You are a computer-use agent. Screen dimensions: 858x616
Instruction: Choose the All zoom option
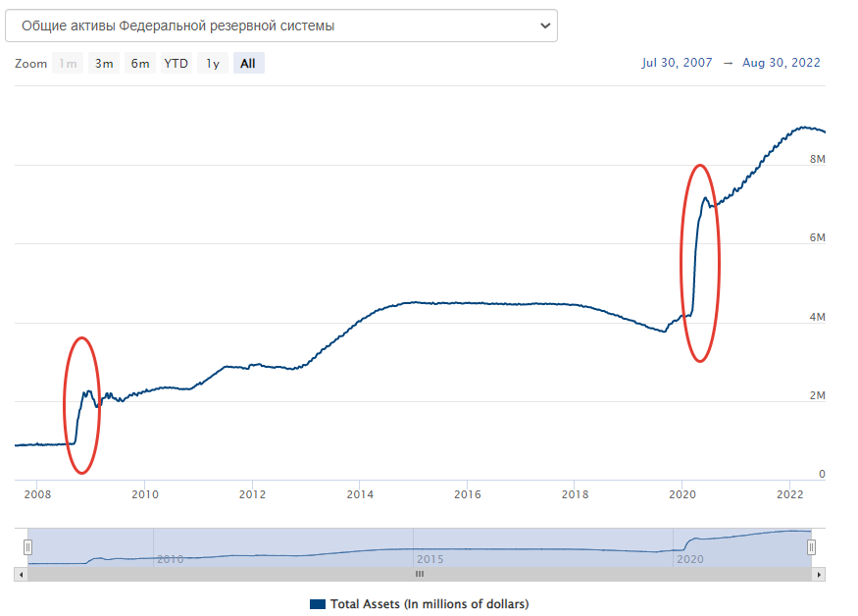248,64
